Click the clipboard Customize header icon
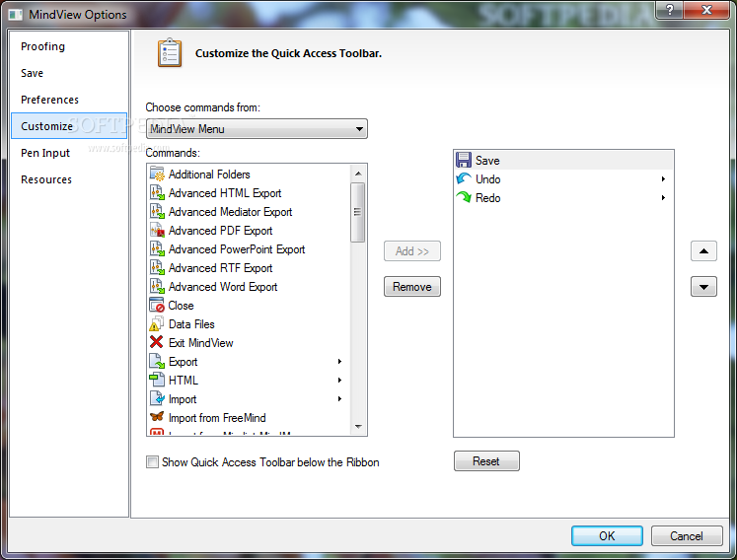This screenshot has height=560, width=737. [170, 52]
